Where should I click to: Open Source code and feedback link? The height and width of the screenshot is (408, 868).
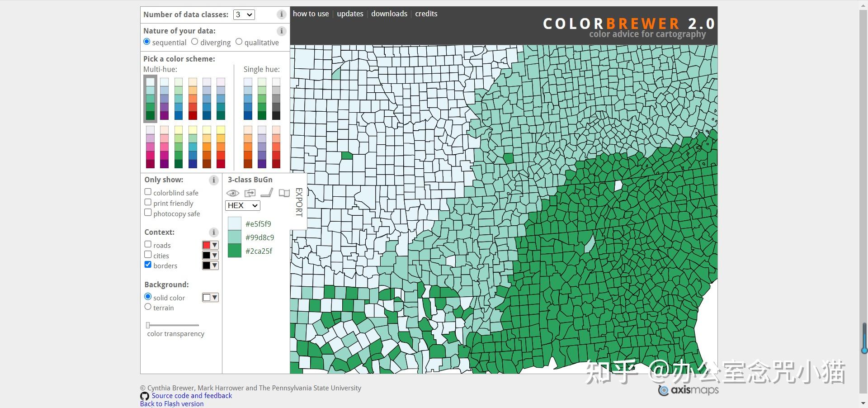(x=192, y=396)
